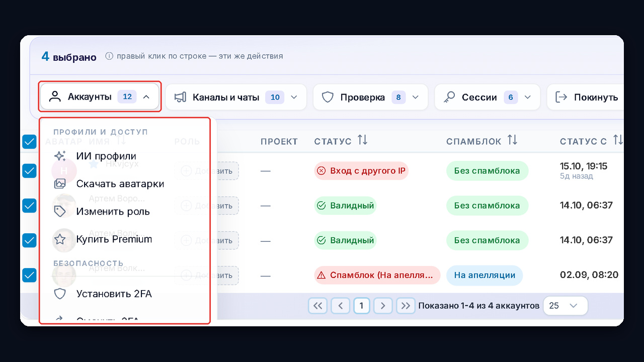Click the Вход с другого IP status badge
The height and width of the screenshot is (362, 644).
[361, 171]
